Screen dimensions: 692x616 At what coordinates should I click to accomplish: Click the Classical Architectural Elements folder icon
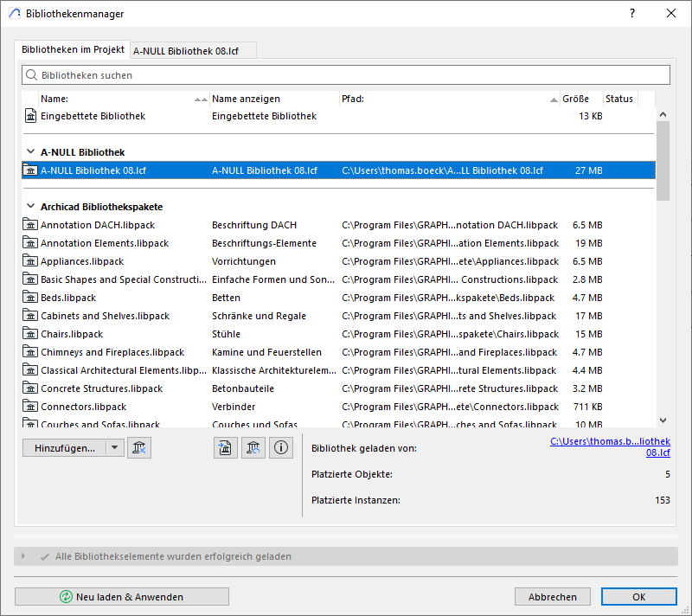(30, 369)
